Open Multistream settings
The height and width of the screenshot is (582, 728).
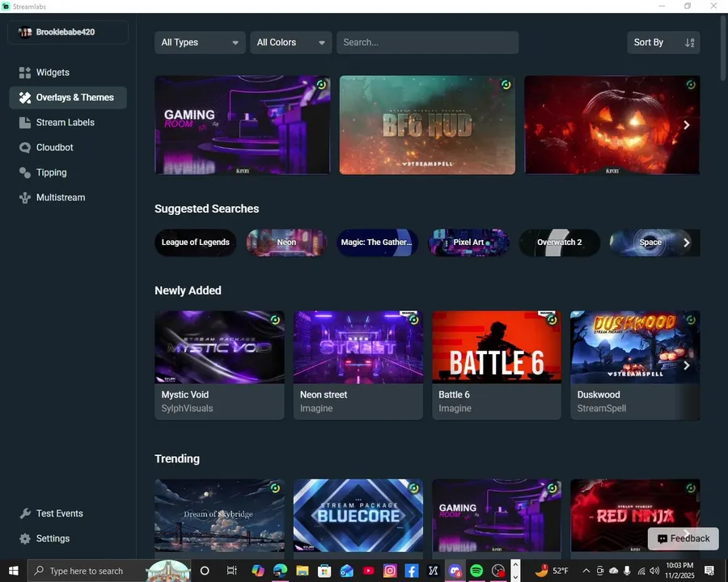tap(68, 198)
